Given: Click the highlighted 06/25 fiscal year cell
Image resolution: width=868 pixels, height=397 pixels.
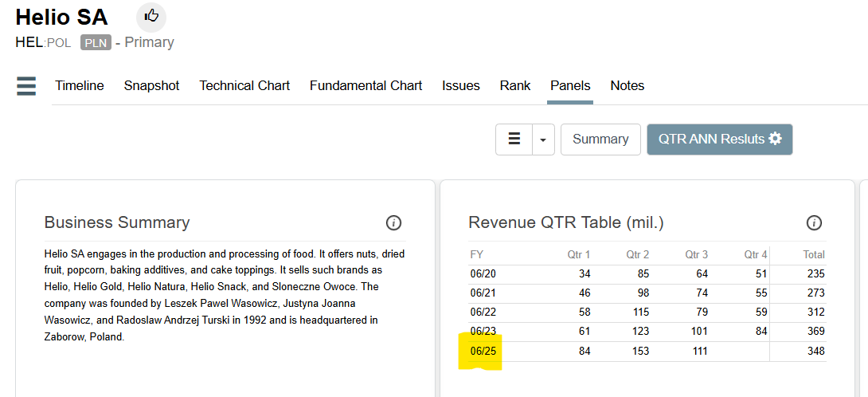Looking at the screenshot, I should (481, 351).
